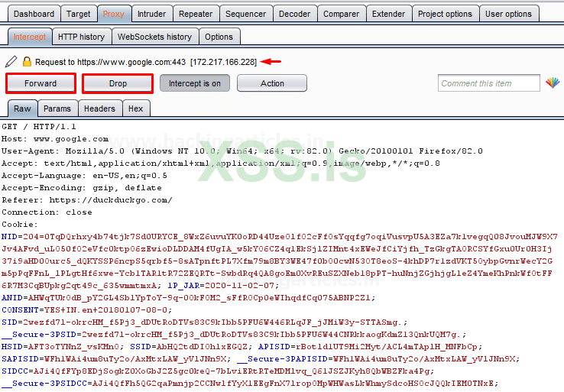
Task: Click the __Secure-3PSIDCC cookie line
Action: pyautogui.click(x=250, y=384)
